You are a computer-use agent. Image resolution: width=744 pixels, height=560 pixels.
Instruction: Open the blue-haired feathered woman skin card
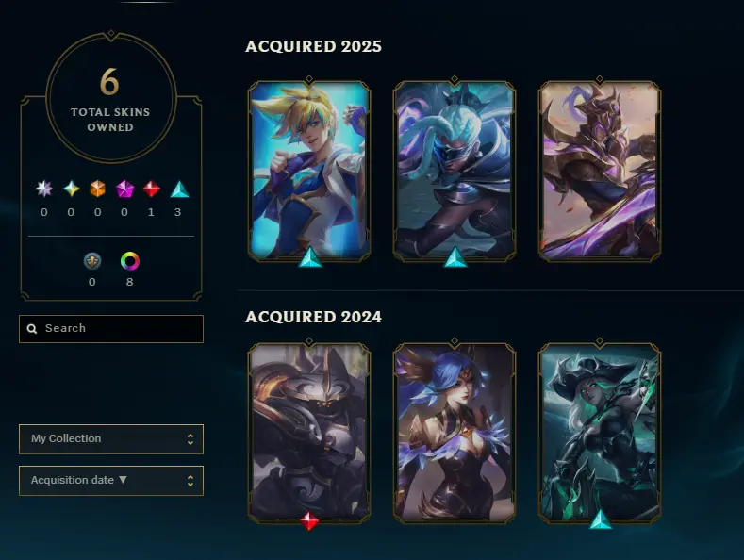click(455, 434)
